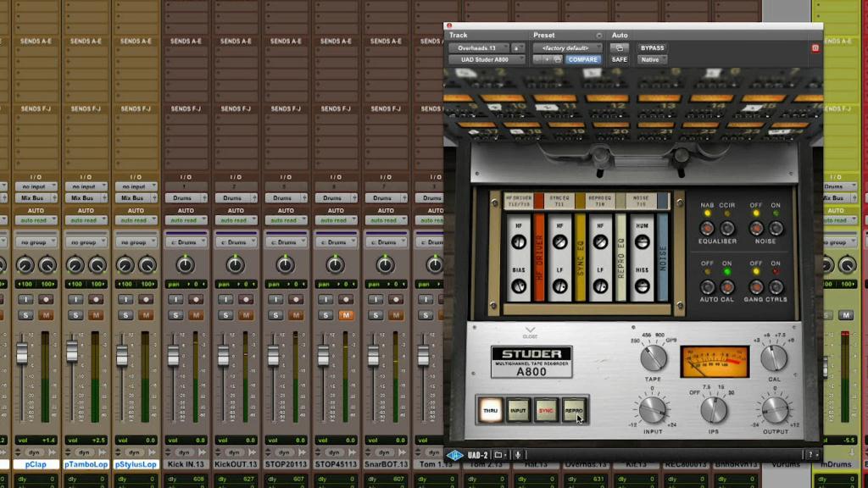
Task: Switch Noise OFF on Studer
Action: 756,228
